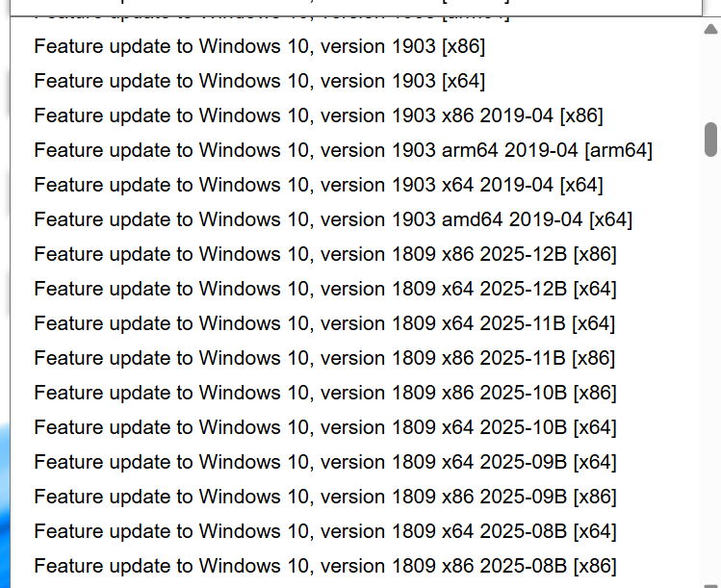Select version 1809 x86 2025-10B update

click(324, 393)
